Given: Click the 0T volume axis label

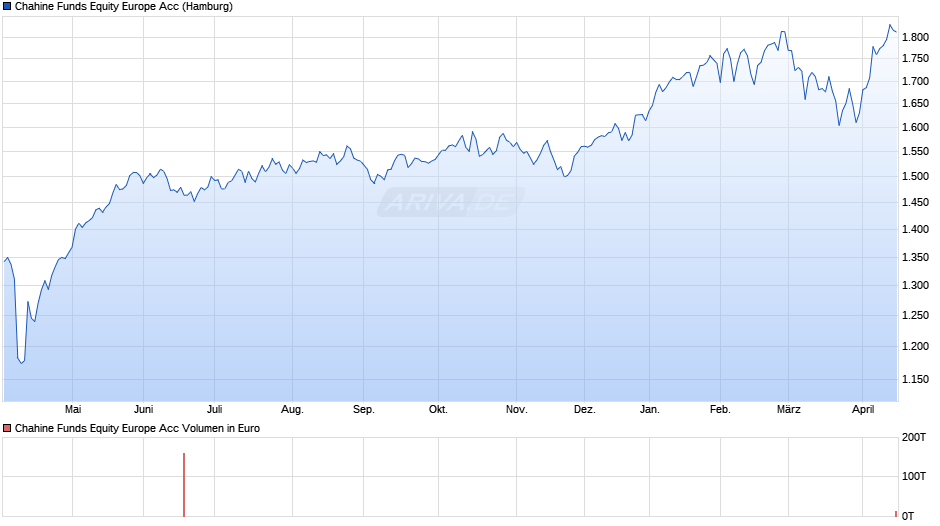Looking at the screenshot, I should tap(908, 516).
